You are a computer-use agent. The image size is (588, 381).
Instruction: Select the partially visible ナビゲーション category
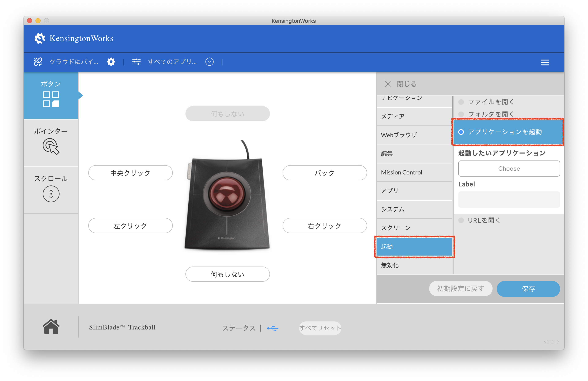pyautogui.click(x=414, y=101)
